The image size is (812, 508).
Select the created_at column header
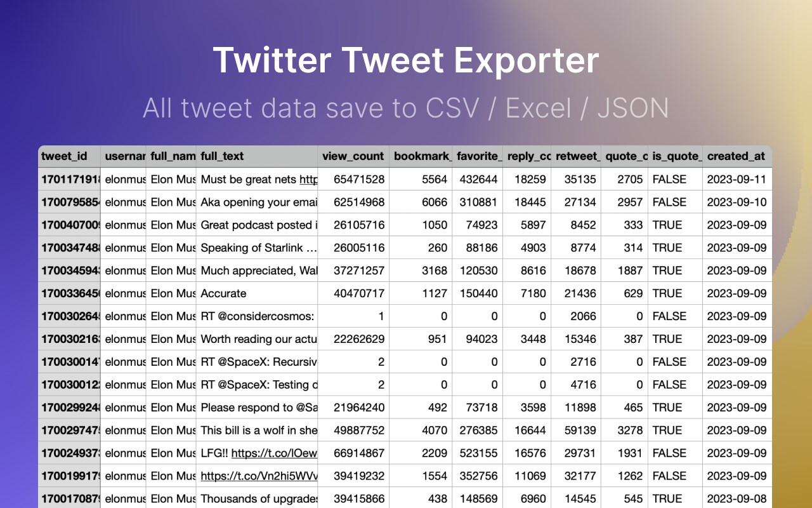click(736, 156)
